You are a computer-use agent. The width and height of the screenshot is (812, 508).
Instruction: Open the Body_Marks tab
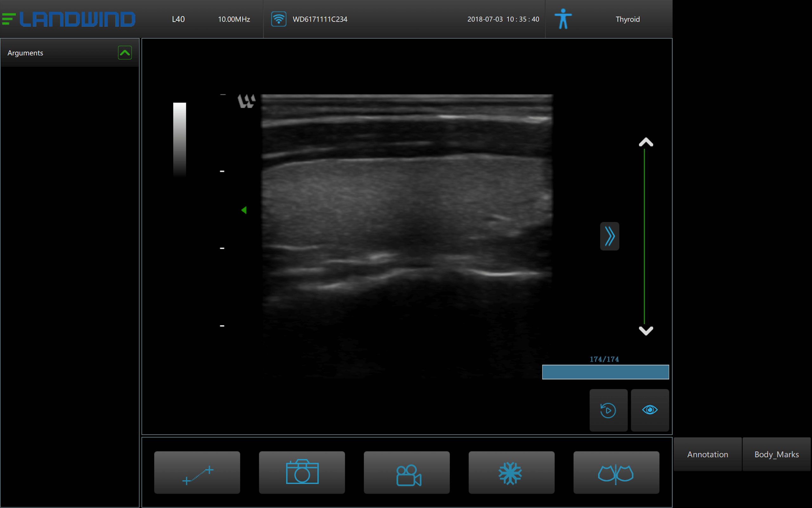pyautogui.click(x=777, y=454)
